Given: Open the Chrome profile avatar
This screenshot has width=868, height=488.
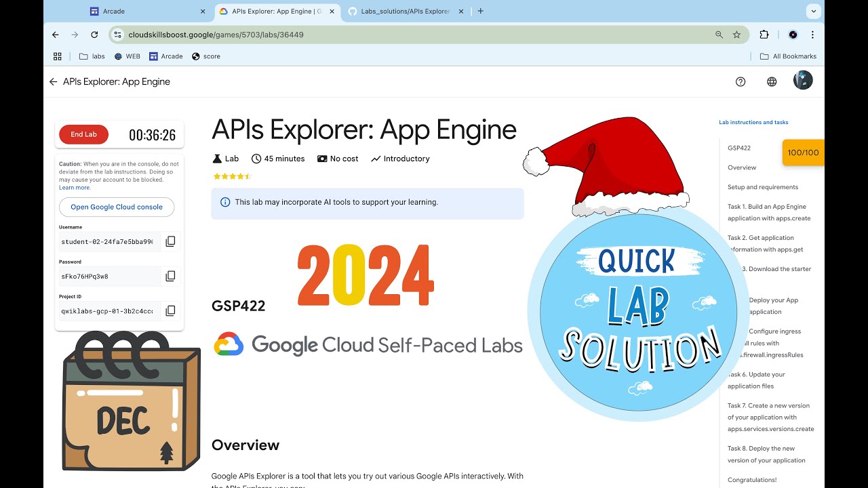Looking at the screenshot, I should pos(793,35).
